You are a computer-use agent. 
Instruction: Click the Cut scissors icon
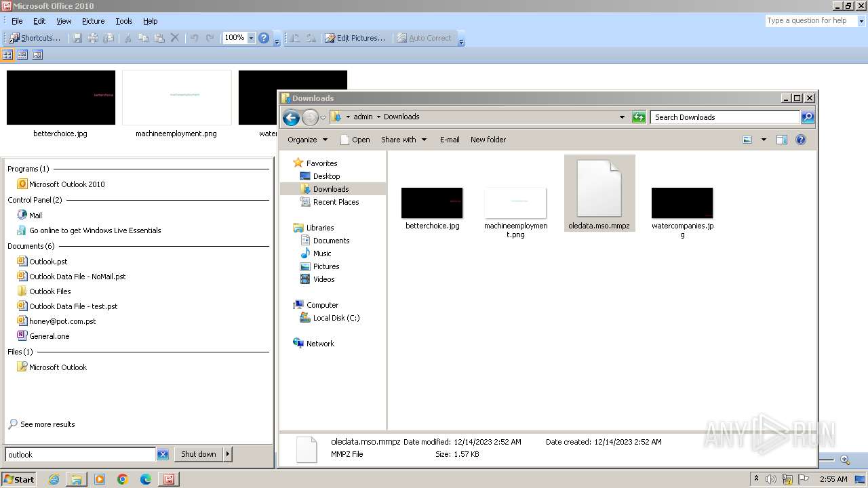click(127, 38)
